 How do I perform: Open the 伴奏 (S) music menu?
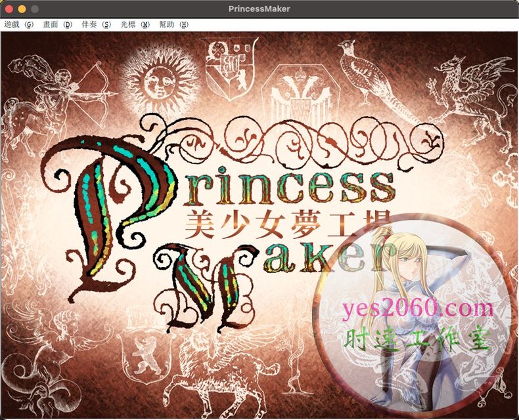pyautogui.click(x=96, y=24)
